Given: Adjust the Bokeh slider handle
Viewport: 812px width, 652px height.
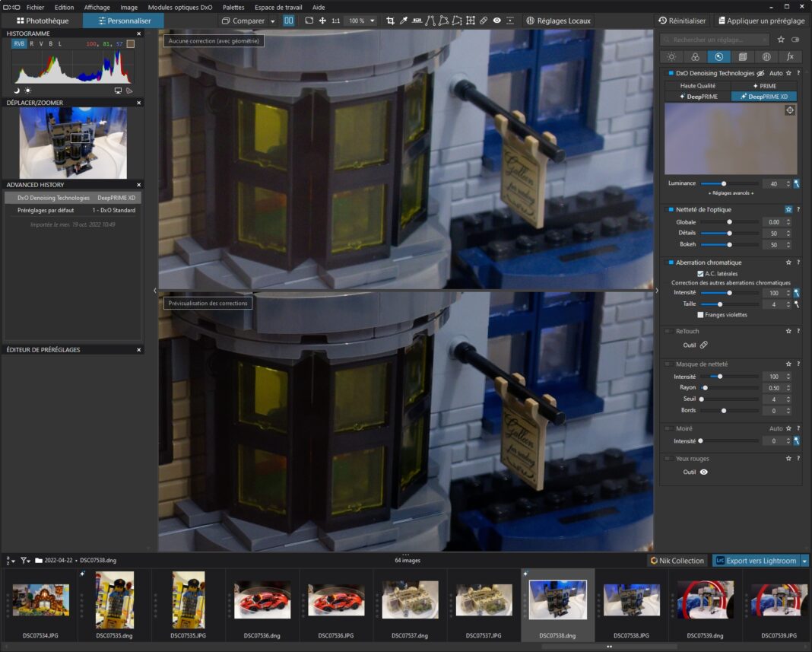Looking at the screenshot, I should (x=729, y=245).
